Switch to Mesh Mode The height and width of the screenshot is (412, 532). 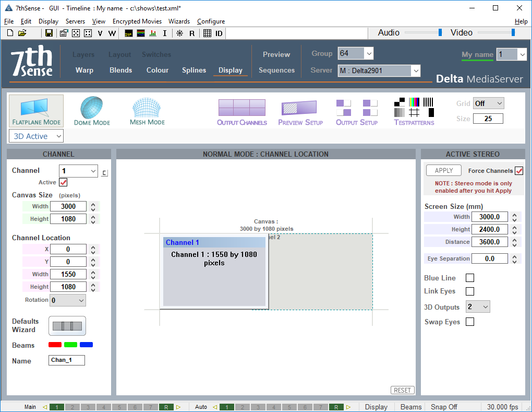pyautogui.click(x=147, y=111)
